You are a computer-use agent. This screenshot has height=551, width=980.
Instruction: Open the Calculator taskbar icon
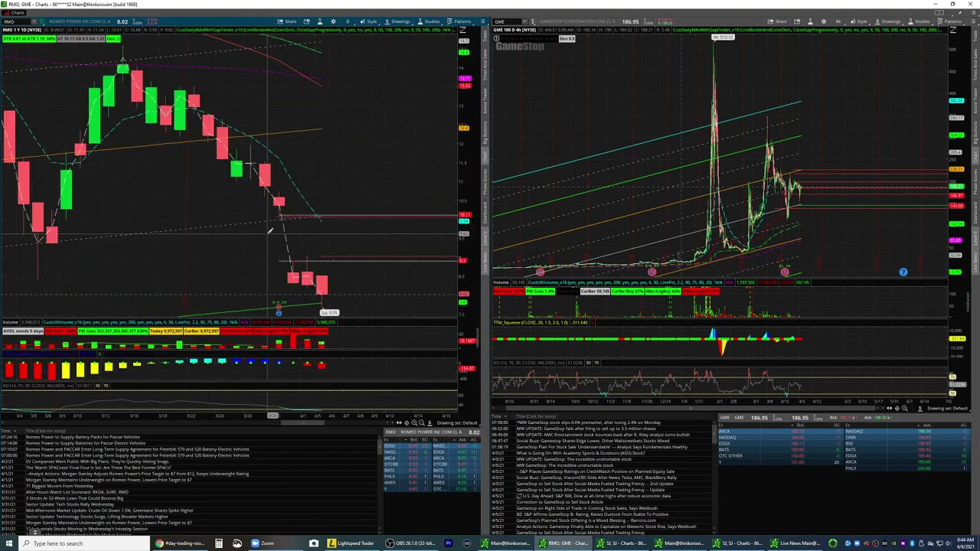click(218, 543)
